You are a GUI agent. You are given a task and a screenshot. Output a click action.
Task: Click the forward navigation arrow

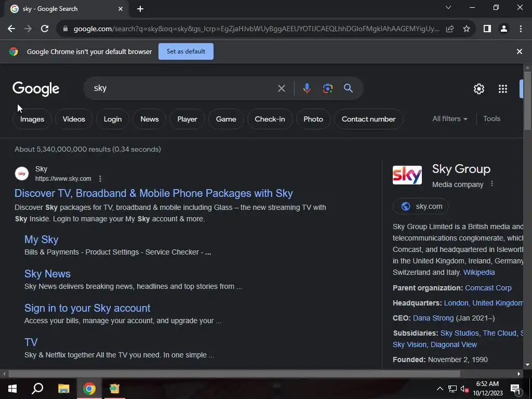tap(28, 29)
